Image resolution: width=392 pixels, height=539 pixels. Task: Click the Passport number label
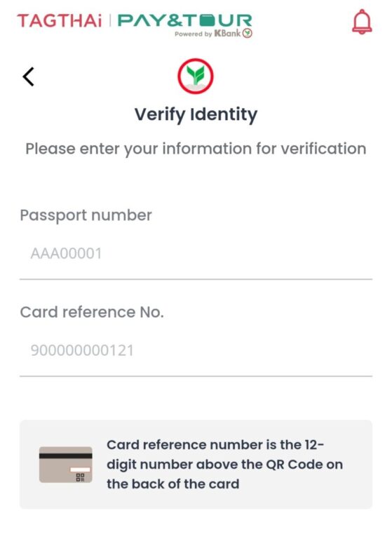(86, 215)
